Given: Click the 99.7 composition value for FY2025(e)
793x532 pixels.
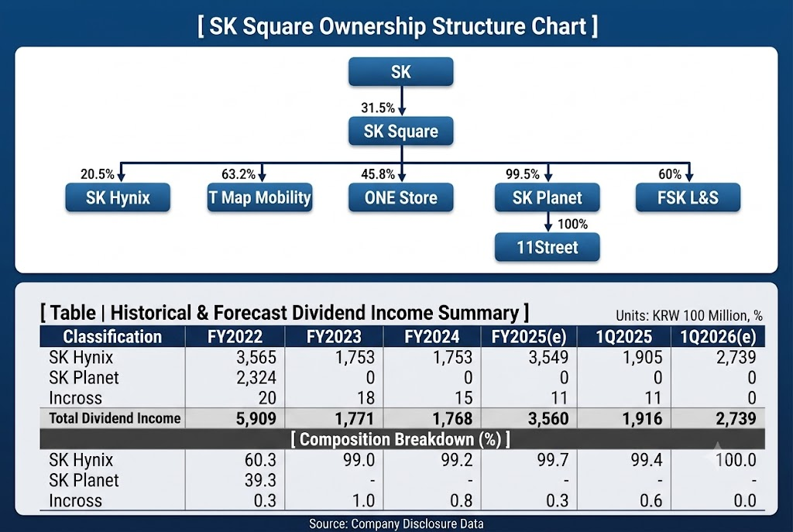Looking at the screenshot, I should tap(553, 460).
